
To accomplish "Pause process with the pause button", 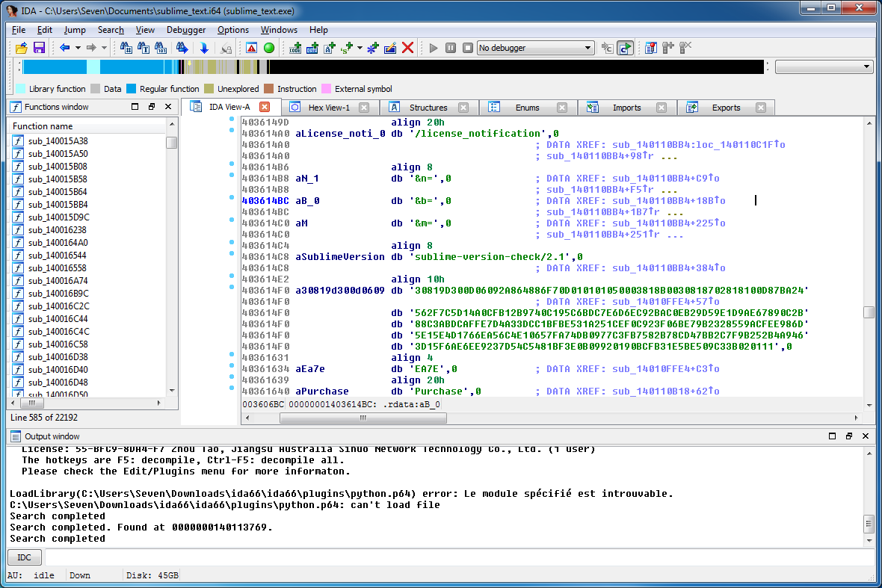I will pyautogui.click(x=451, y=48).
